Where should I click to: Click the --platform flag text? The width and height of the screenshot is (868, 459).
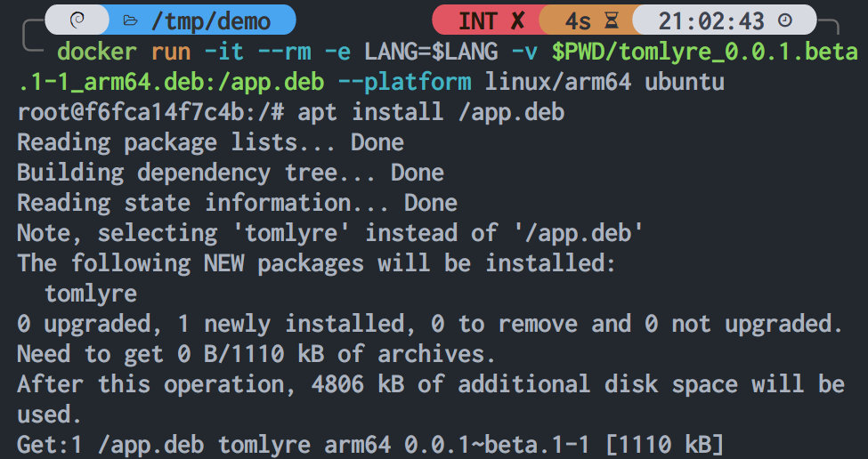(405, 83)
